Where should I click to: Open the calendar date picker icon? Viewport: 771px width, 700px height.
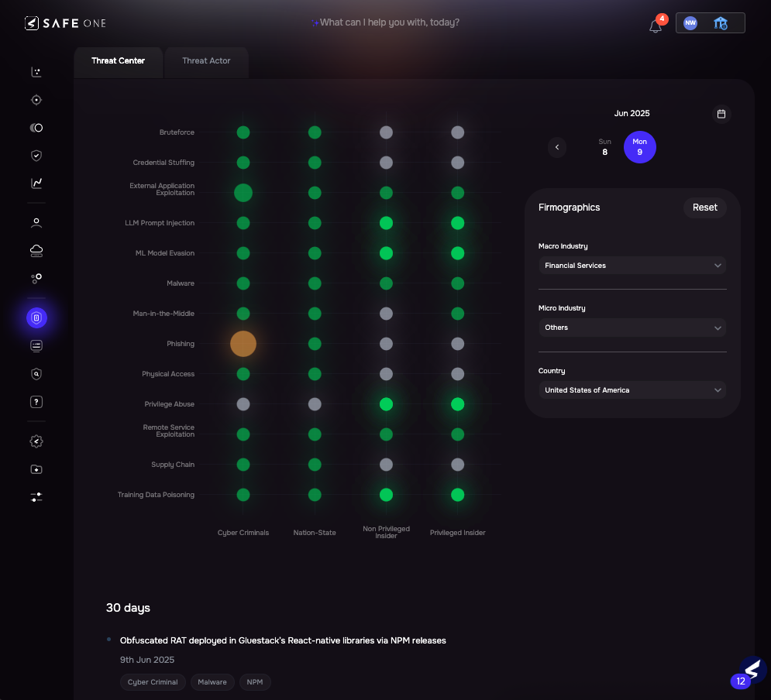tap(721, 114)
